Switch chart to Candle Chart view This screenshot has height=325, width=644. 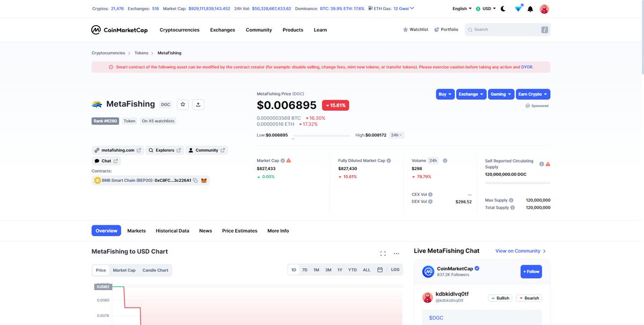point(155,270)
